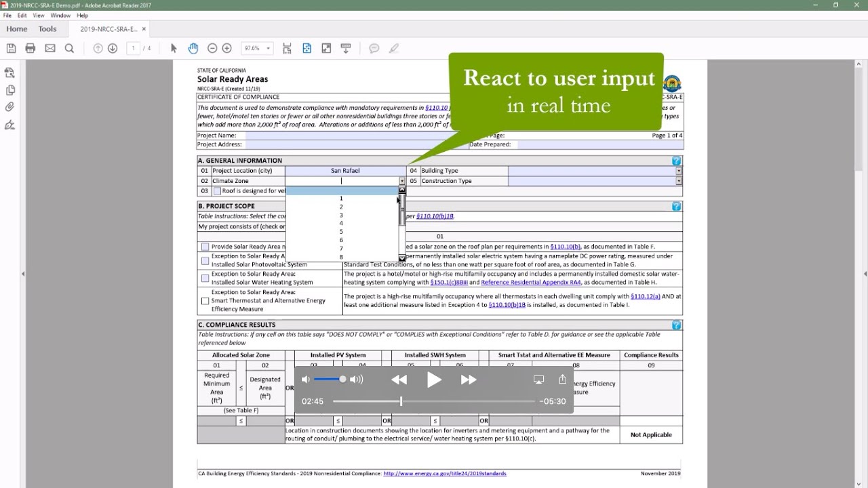
Task: Select climate zone 6 from list
Action: (x=341, y=240)
